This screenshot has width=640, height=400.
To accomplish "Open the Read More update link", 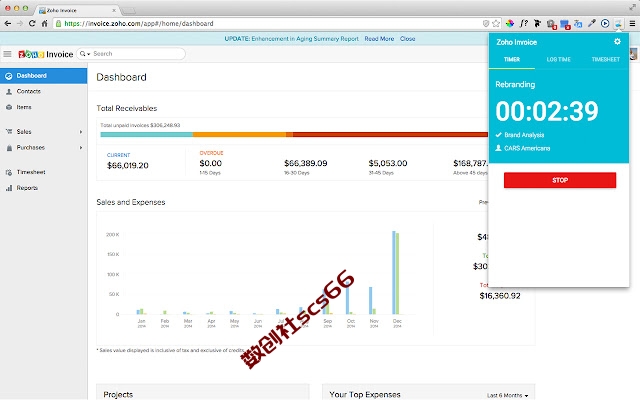I will click(x=379, y=39).
